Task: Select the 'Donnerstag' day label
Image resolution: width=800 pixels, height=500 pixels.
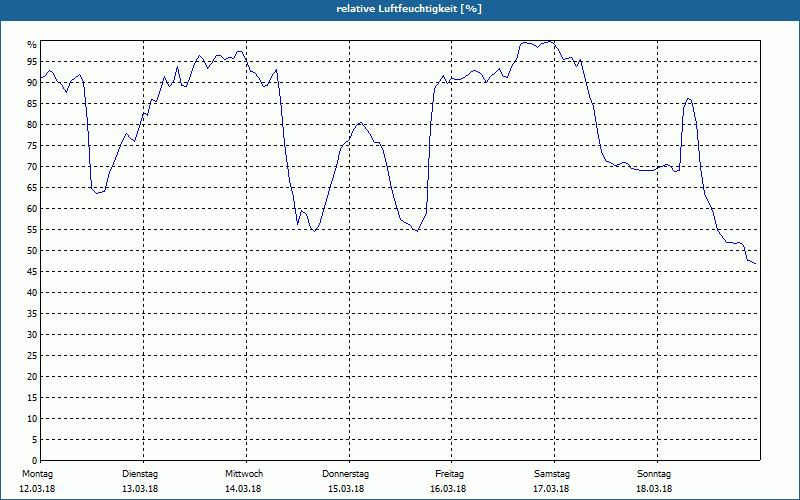Action: point(345,474)
